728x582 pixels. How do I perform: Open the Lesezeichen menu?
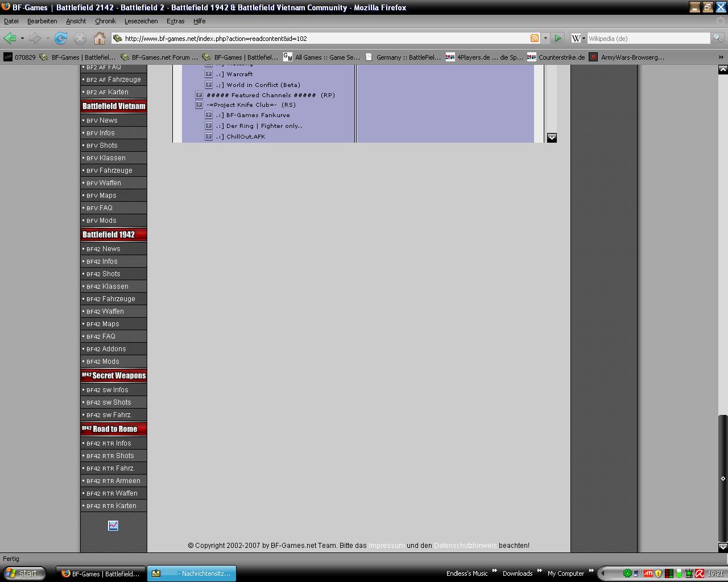click(141, 21)
